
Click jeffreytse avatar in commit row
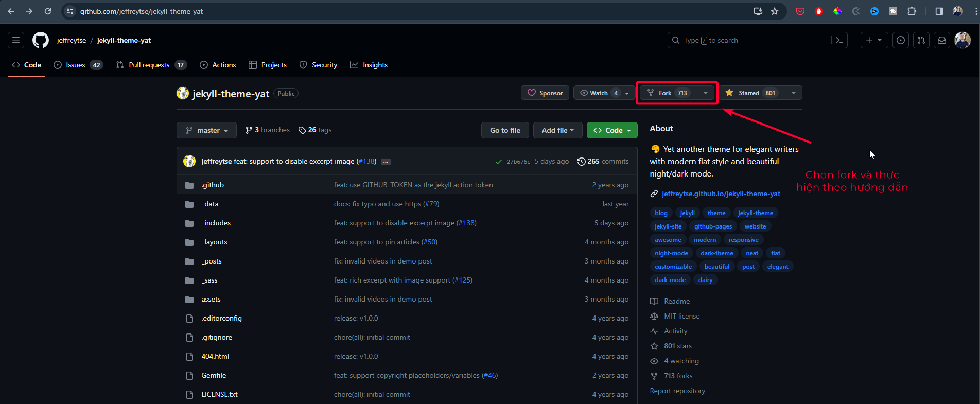(x=189, y=161)
